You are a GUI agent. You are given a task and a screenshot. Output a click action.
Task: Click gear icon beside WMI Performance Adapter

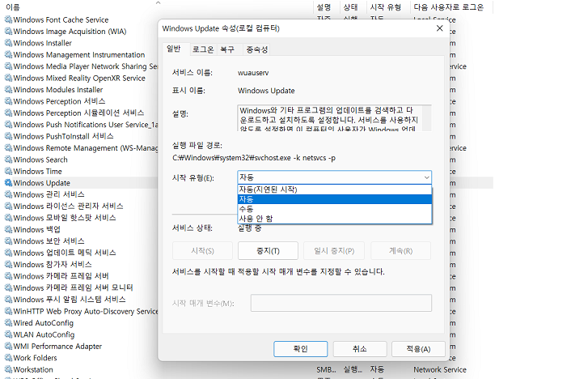tap(8, 346)
